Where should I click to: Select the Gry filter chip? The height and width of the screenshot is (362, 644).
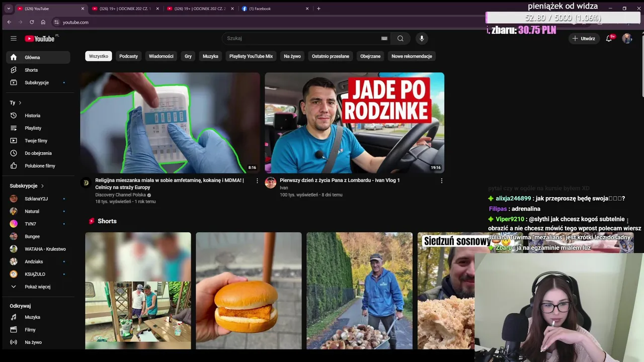tap(188, 56)
